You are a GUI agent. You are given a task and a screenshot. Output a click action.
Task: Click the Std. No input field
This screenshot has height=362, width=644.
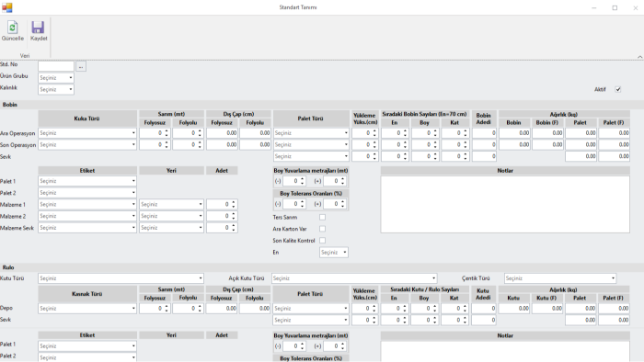coord(56,66)
